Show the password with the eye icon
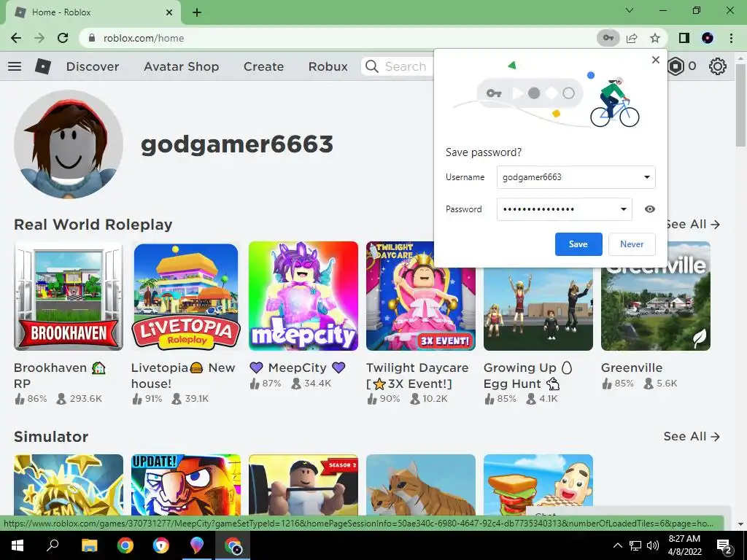The width and height of the screenshot is (747, 560). (x=650, y=209)
